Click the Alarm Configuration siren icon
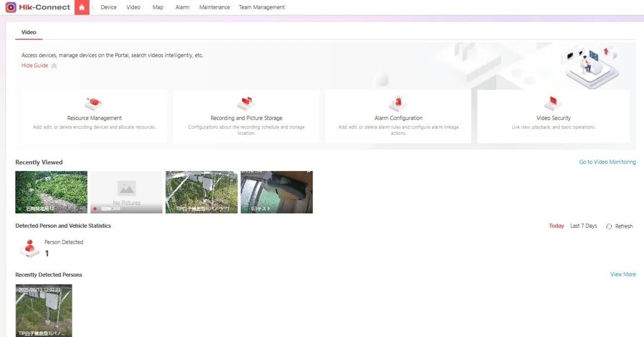Screen dimensions: 644x337 pos(398,104)
